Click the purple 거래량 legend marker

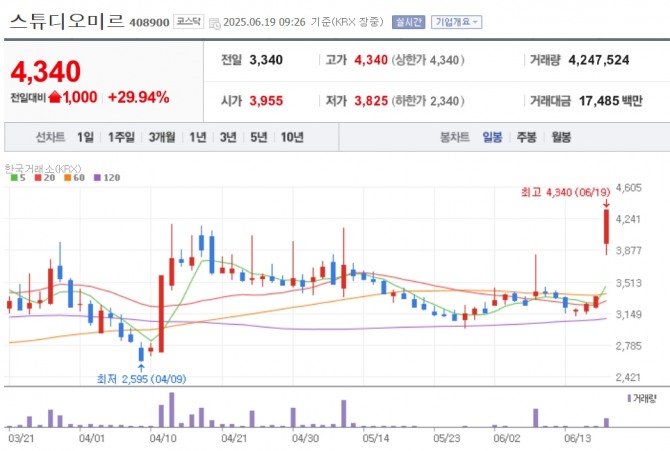click(x=629, y=398)
